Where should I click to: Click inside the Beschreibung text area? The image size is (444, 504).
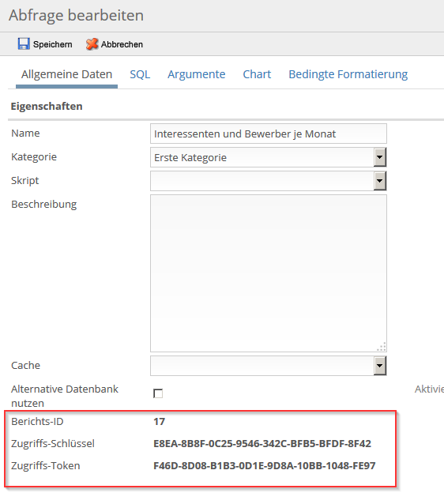[269, 273]
